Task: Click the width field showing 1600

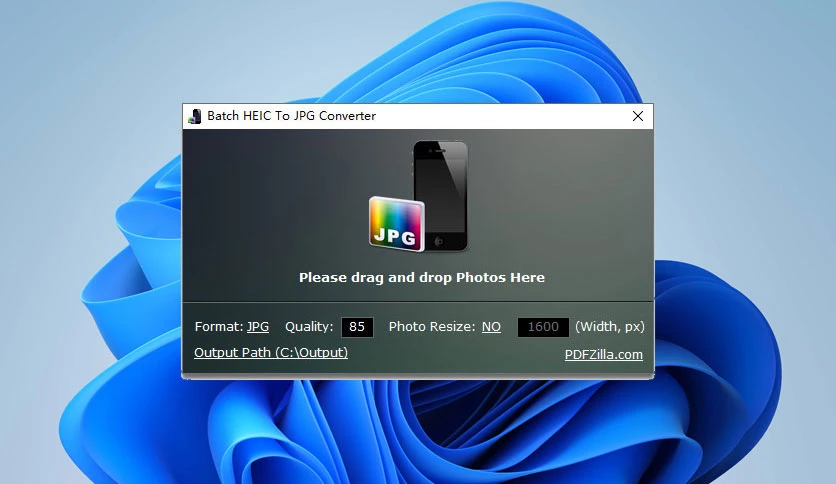Action: tap(543, 327)
